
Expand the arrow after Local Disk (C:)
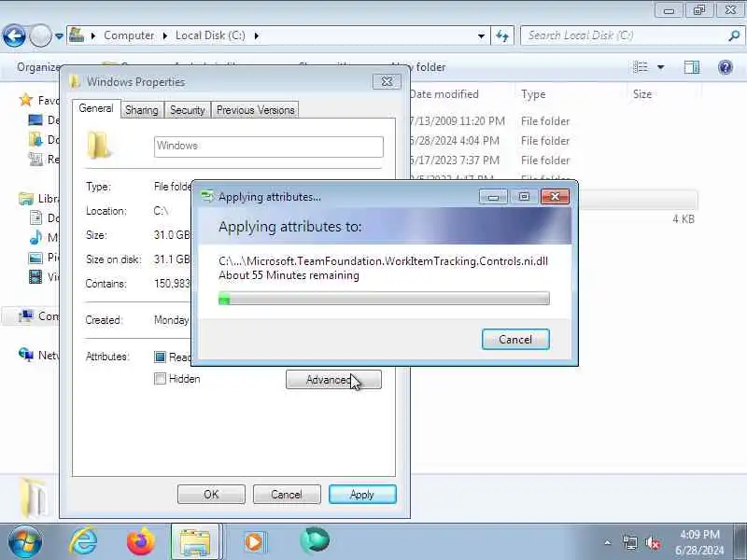257,35
